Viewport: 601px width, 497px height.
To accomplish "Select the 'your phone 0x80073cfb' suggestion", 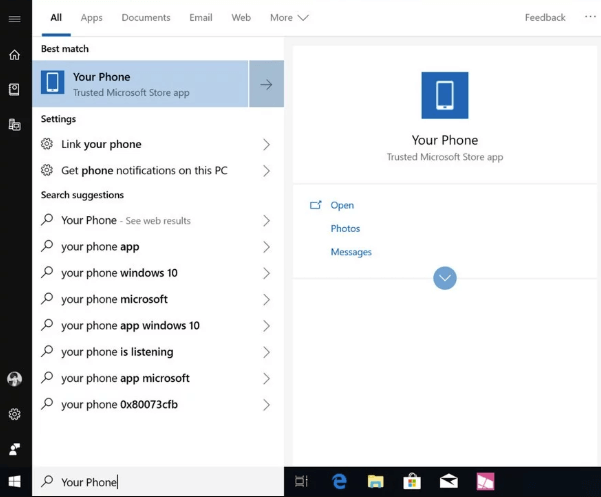I will tap(158, 405).
